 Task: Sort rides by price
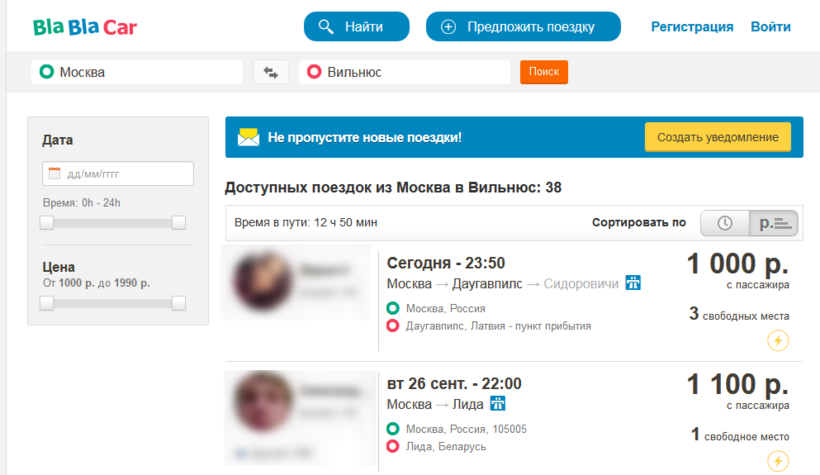click(x=775, y=223)
